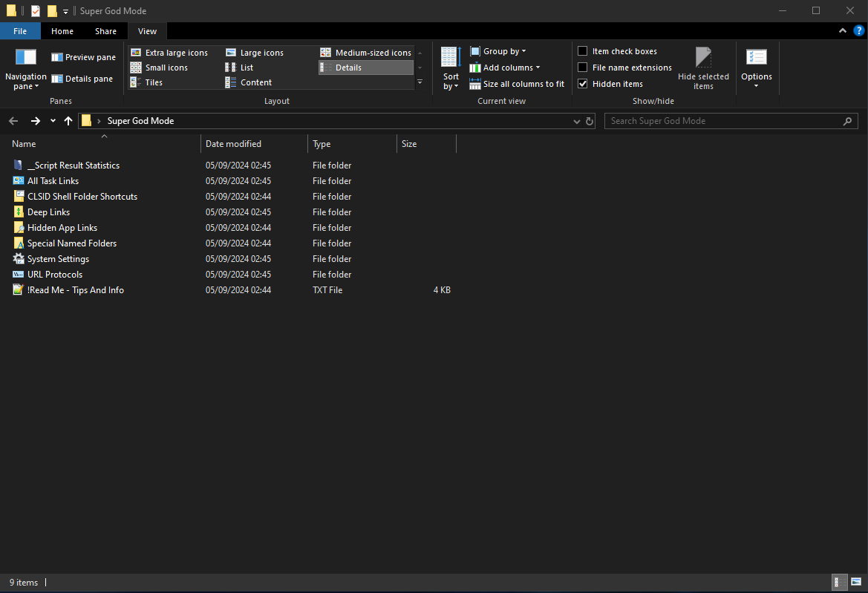Uncheck Hidden items checkbox
The width and height of the screenshot is (868, 593).
(x=582, y=84)
